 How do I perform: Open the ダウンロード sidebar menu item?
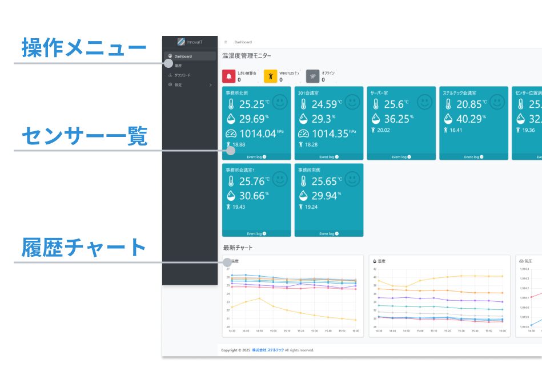click(x=190, y=75)
